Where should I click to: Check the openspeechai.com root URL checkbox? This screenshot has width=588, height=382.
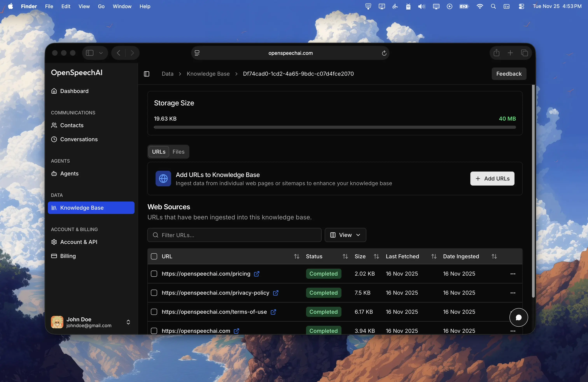point(154,331)
